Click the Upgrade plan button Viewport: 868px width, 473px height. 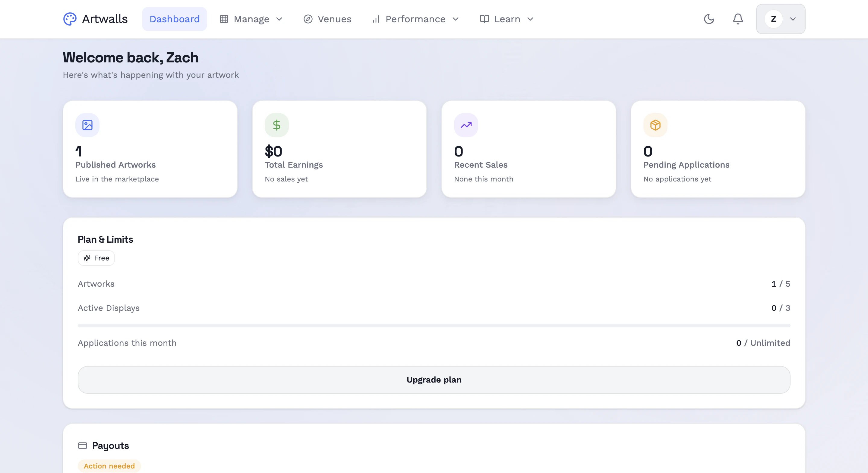point(434,380)
